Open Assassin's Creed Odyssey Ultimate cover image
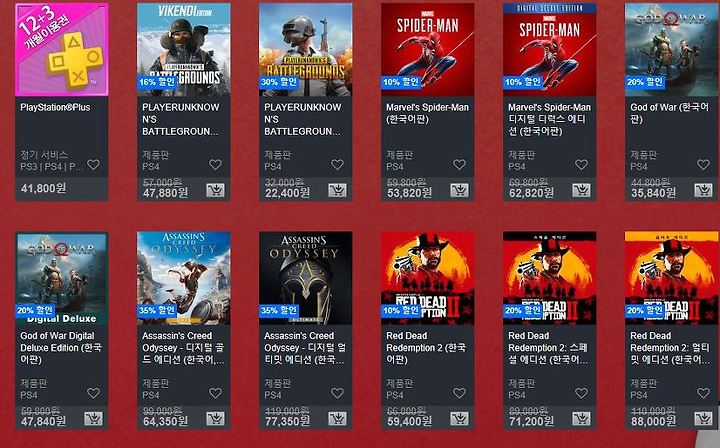The height and width of the screenshot is (448, 720). pyautogui.click(x=306, y=278)
